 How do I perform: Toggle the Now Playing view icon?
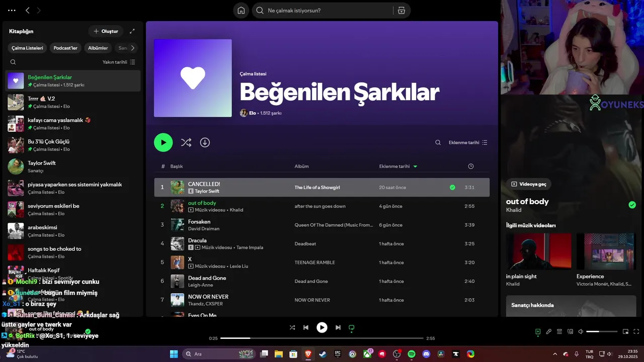click(x=538, y=332)
